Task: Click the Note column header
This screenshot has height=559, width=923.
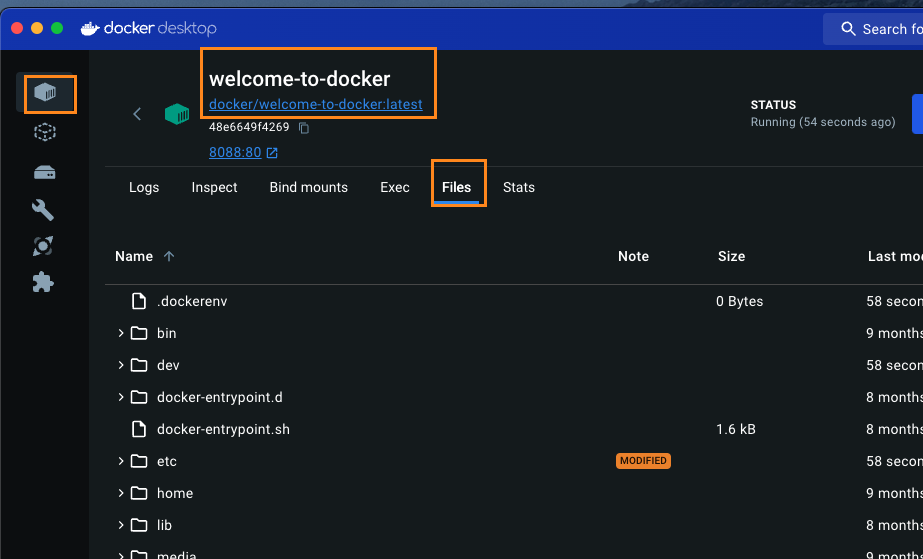Action: coord(633,256)
